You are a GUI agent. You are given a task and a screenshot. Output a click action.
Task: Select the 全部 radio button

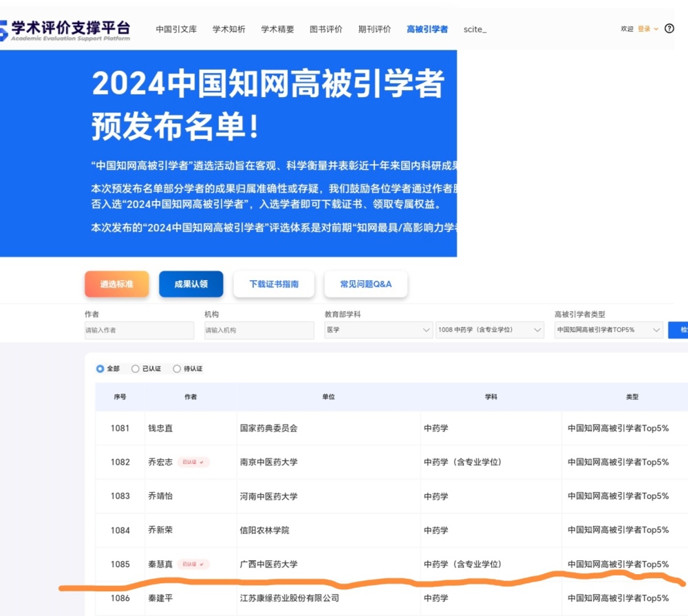click(x=100, y=369)
